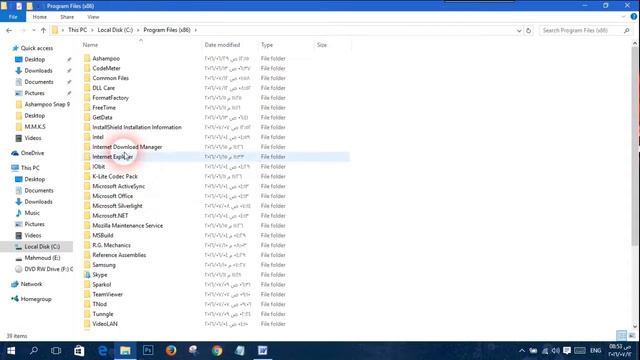Select the IObit folder icon
This screenshot has height=360, width=640.
point(87,167)
